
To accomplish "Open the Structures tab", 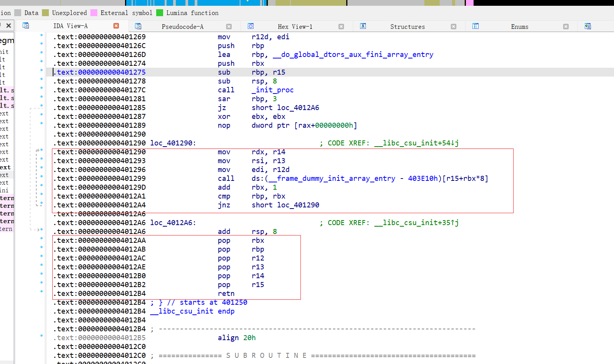I will coord(407,27).
